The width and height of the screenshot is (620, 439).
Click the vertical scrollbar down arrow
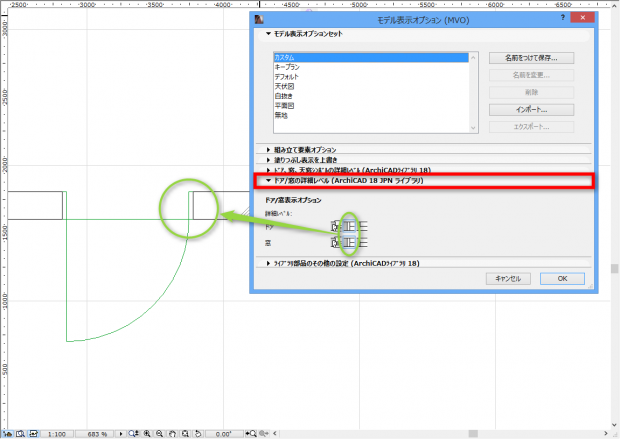pyautogui.click(x=614, y=425)
